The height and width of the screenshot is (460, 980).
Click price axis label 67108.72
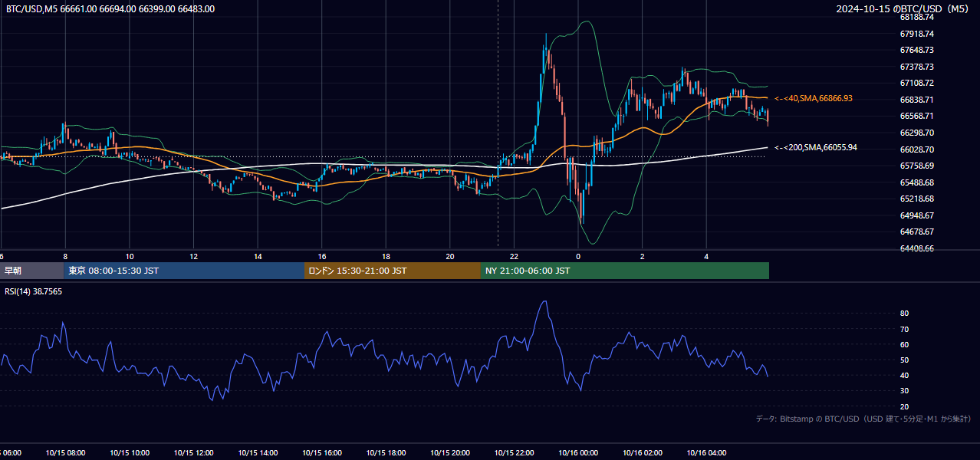[916, 83]
